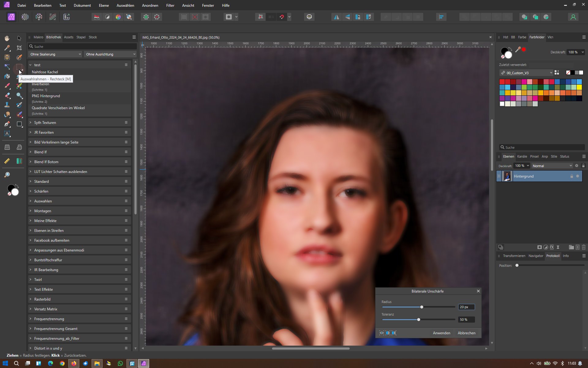
Task: Open options menu for Twirl category
Action: click(x=126, y=280)
